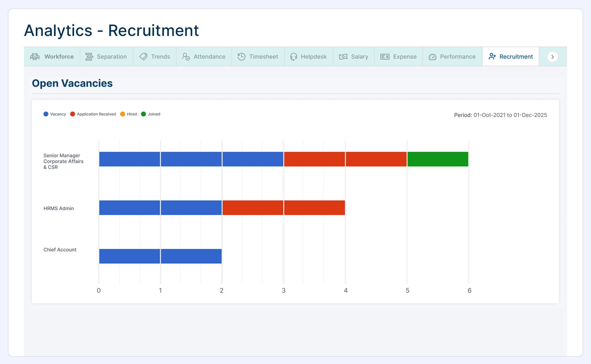
Task: Select the Recruitment tab
Action: [511, 57]
